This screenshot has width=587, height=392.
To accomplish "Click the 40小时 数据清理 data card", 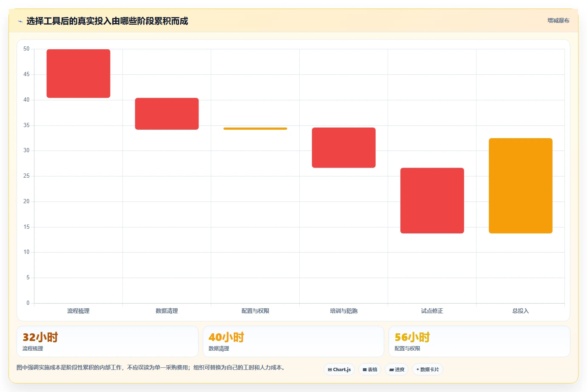I will pyautogui.click(x=293, y=341).
